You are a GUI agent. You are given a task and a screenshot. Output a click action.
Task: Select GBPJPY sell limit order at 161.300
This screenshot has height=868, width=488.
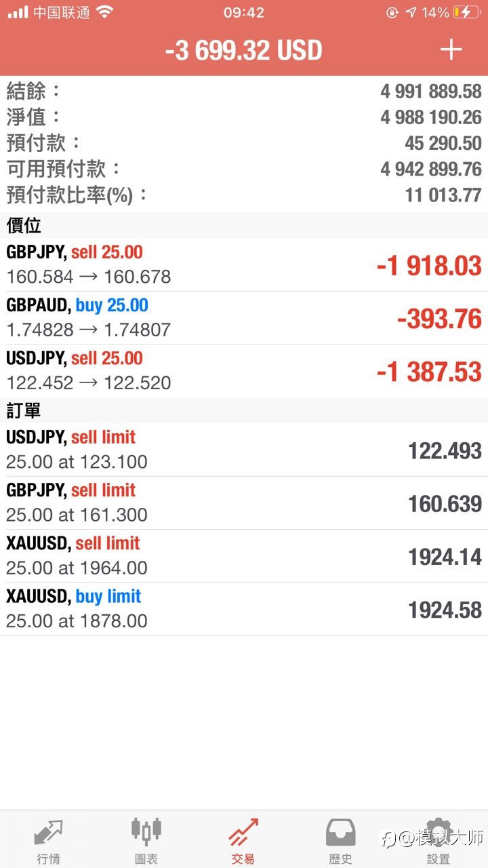pos(244,503)
